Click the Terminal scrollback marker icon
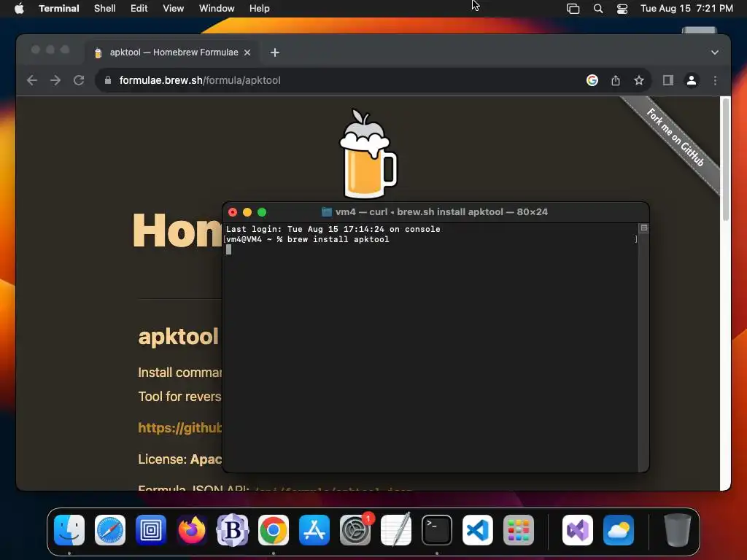The width and height of the screenshot is (747, 560). (644, 228)
